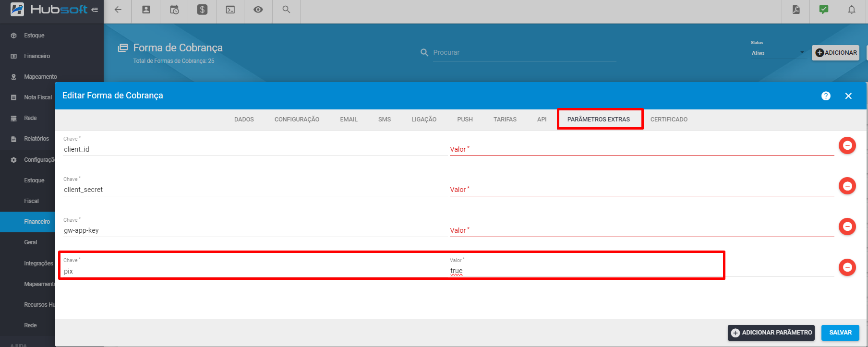868x347 pixels.
Task: Open the PDF document icon
Action: pyautogui.click(x=796, y=10)
